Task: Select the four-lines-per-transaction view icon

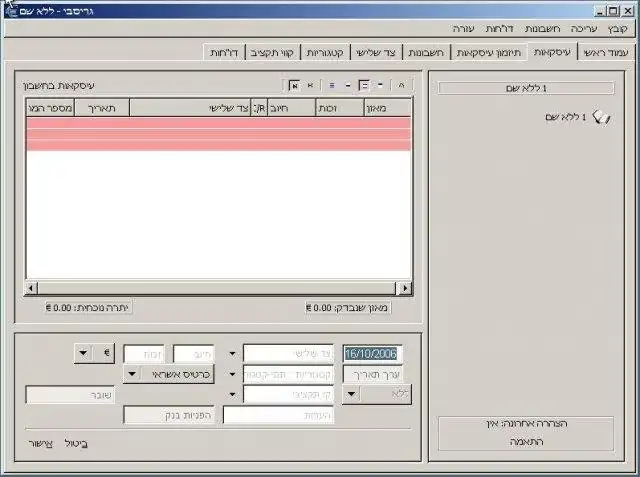Action: [332, 85]
